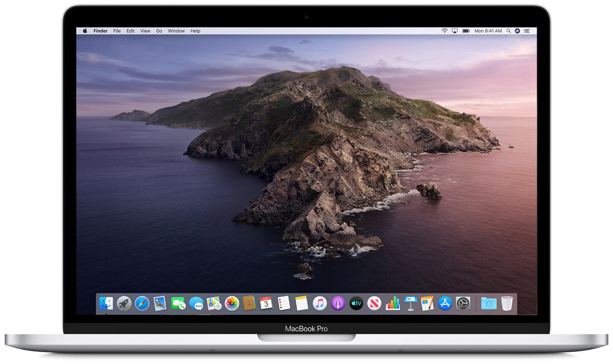Viewport: 613px width, 364px height.
Task: Open the Photos app in Dock
Action: tap(232, 303)
